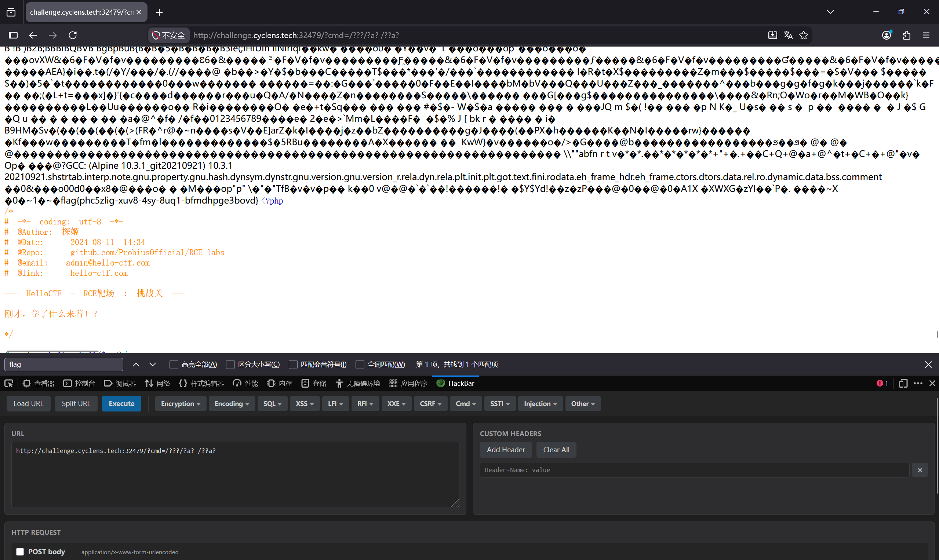This screenshot has height=560, width=939.
Task: Expand the Encoding dropdown
Action: (232, 404)
